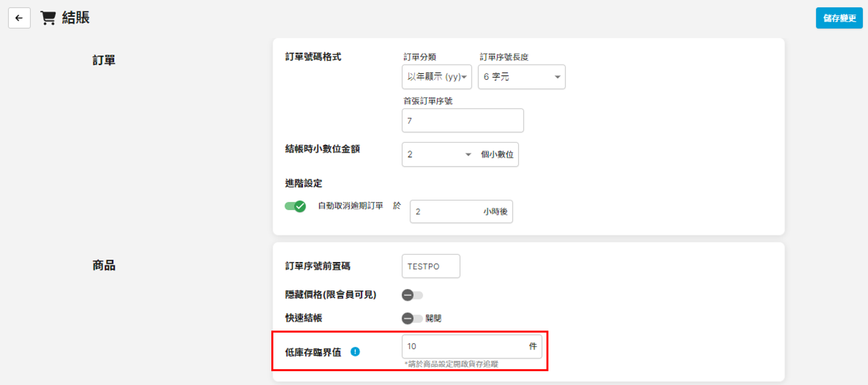Turn on the 快速結帳 switch
Screen dimensions: 868x385
(x=412, y=318)
